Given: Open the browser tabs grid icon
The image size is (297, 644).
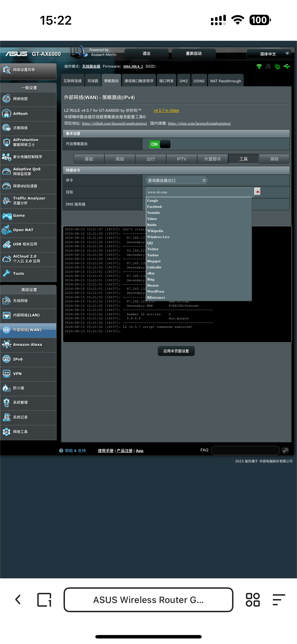Looking at the screenshot, I should point(253,600).
